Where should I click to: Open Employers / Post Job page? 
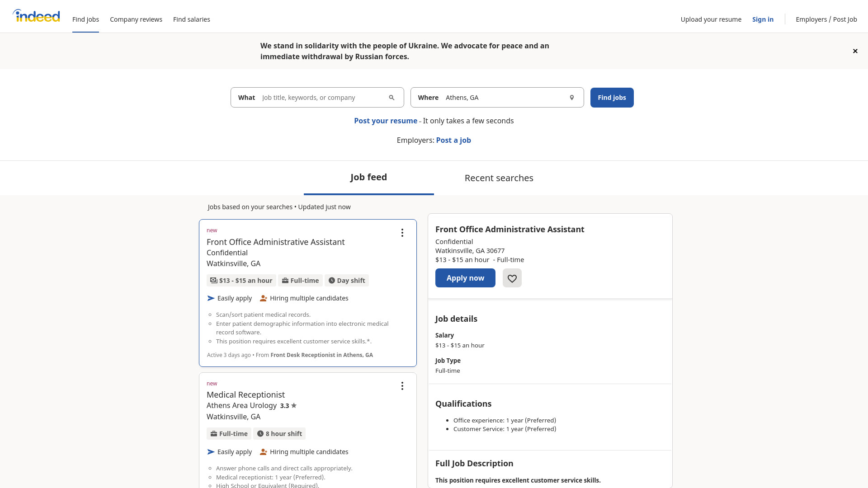coord(826,19)
